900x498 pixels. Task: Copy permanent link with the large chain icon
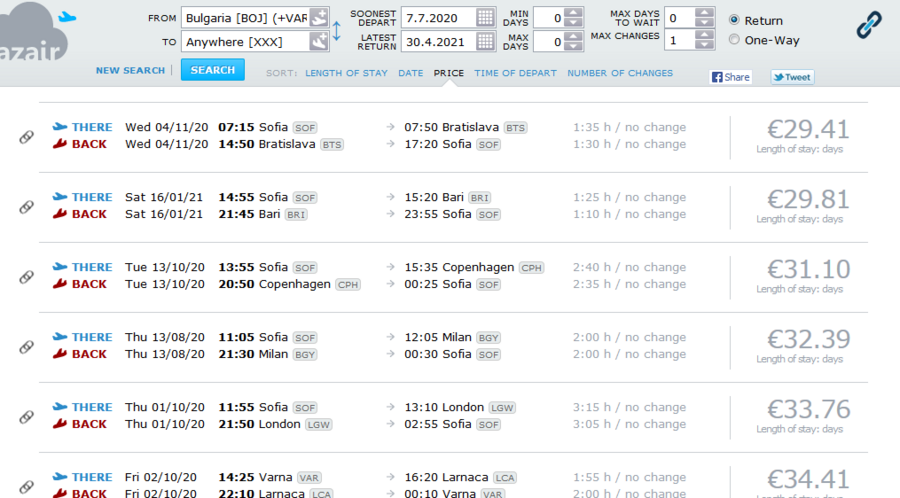[869, 25]
